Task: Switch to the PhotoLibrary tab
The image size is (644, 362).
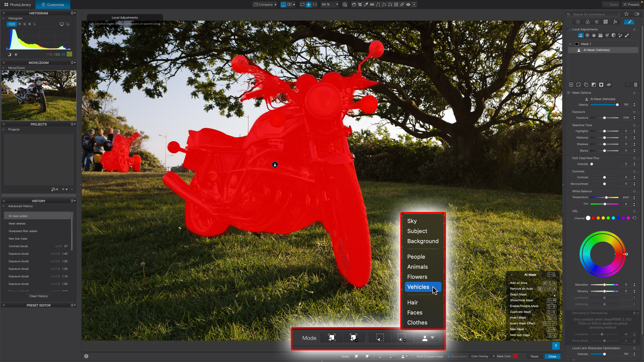Action: (x=18, y=4)
